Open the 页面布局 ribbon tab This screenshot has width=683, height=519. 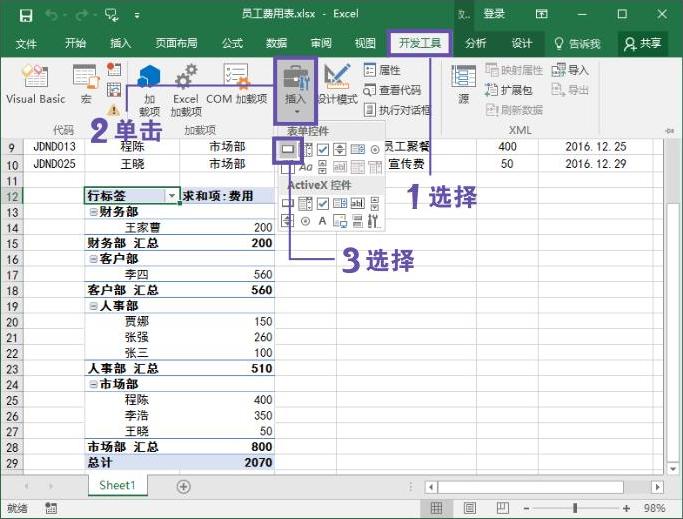176,44
